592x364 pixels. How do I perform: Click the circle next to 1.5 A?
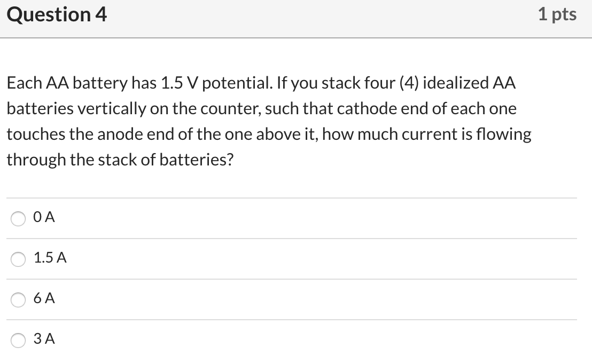coord(18,259)
